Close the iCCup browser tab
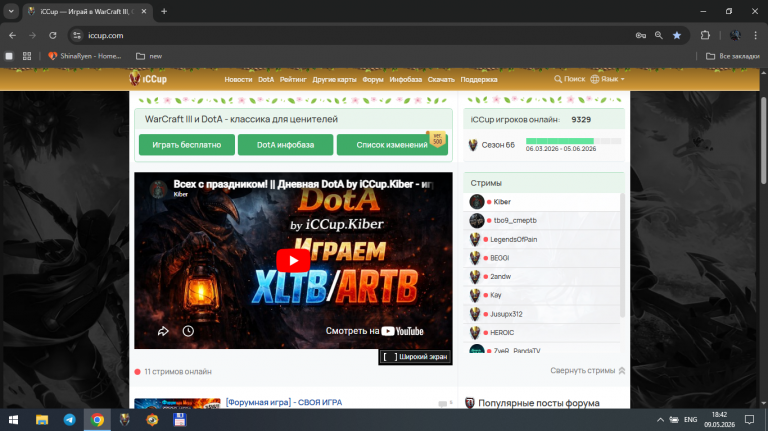Screen dimensions: 768x431 (x=144, y=11)
